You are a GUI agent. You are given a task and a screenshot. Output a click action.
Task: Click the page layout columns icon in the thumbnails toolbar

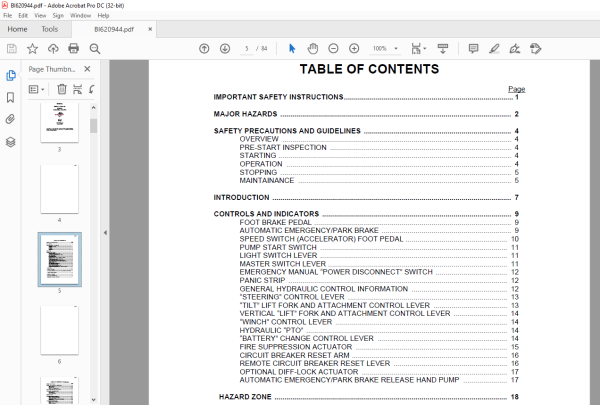77,89
